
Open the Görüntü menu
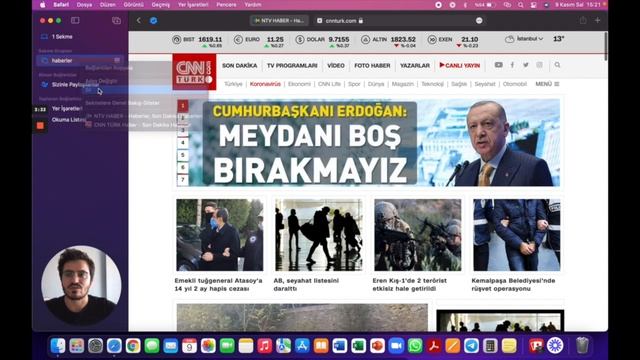point(133,5)
